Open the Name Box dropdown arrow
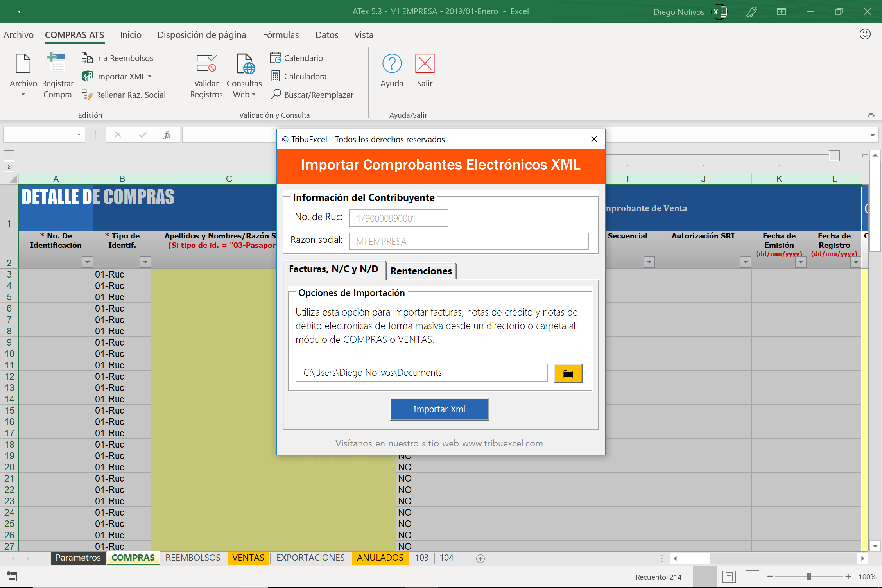The width and height of the screenshot is (882, 588). coord(79,135)
